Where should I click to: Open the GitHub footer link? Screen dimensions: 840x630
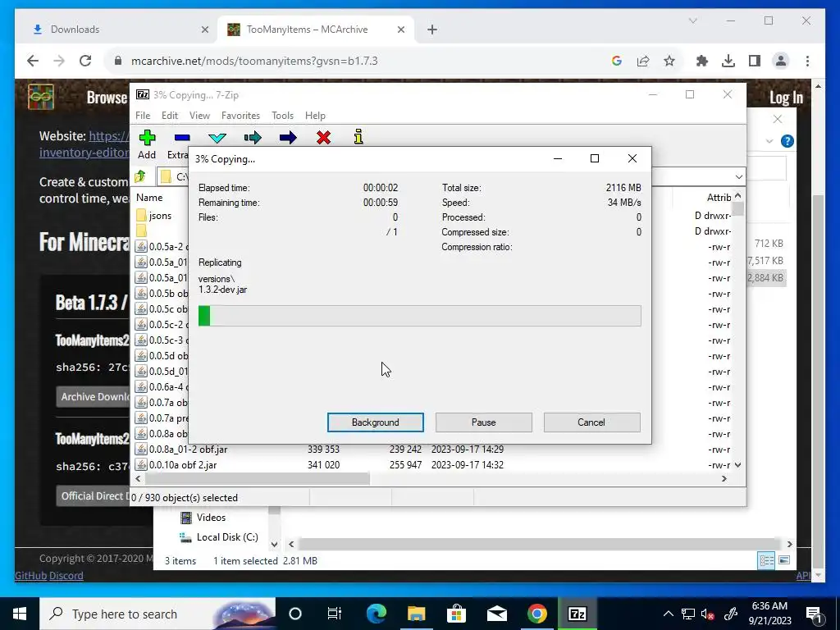31,576
